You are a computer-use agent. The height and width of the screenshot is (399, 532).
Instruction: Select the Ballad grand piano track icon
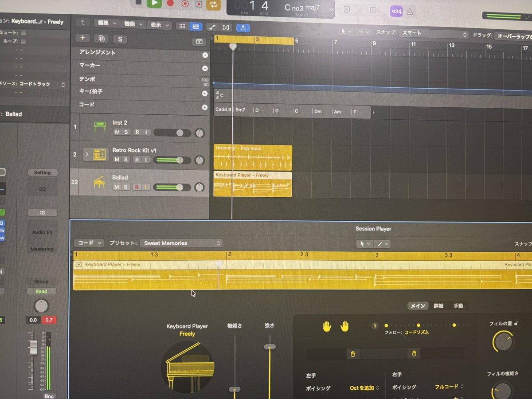[x=99, y=182]
